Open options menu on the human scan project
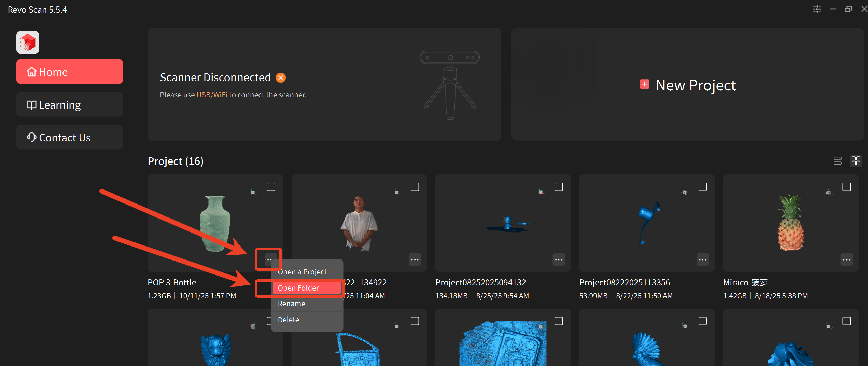The image size is (868, 366). pyautogui.click(x=415, y=259)
